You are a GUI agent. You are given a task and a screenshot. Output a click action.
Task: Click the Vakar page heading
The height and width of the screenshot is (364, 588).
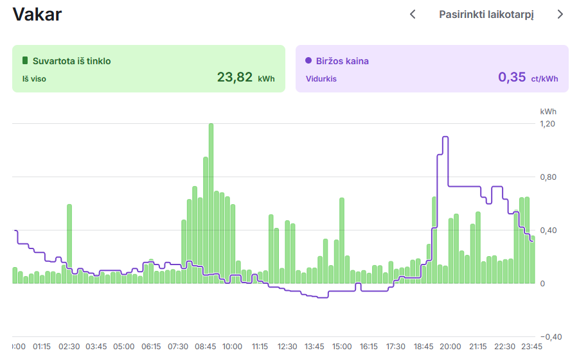37,14
